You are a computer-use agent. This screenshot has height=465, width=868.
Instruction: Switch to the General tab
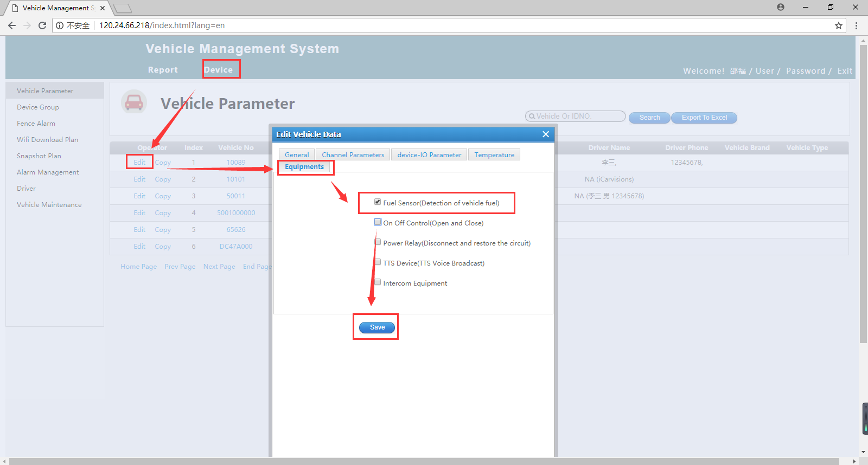coord(297,155)
